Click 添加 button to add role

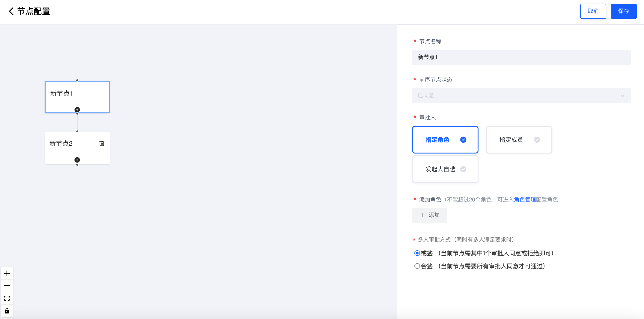(x=429, y=215)
